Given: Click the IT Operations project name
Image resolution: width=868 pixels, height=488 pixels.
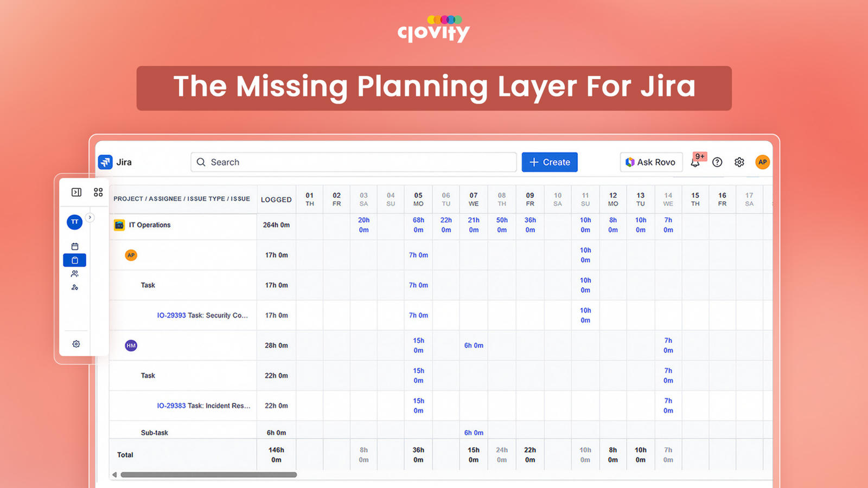Looking at the screenshot, I should (150, 225).
